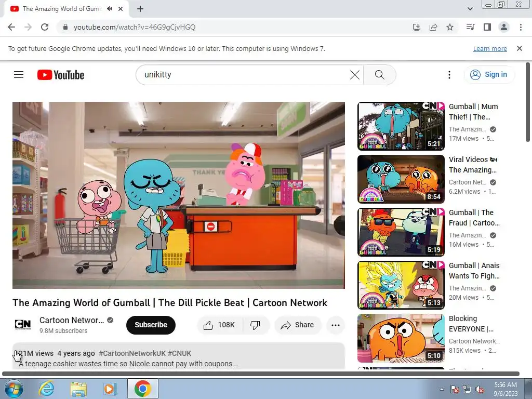Viewport: 532px width, 399px height.
Task: Click the horizontal page scrollbar
Action: (x=261, y=374)
